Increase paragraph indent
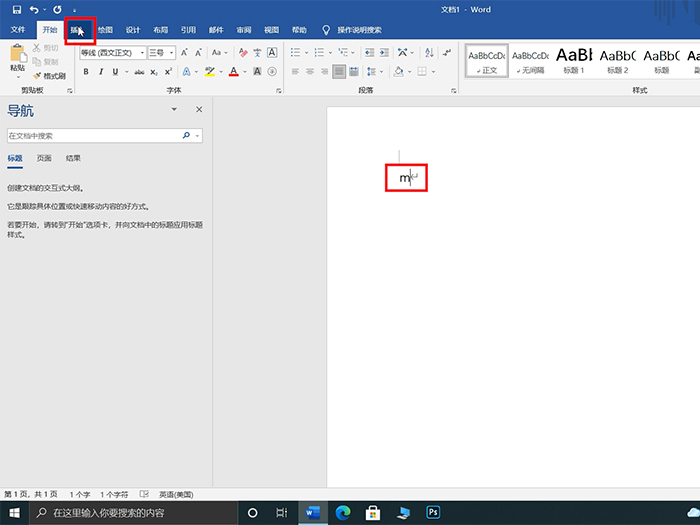 point(384,53)
